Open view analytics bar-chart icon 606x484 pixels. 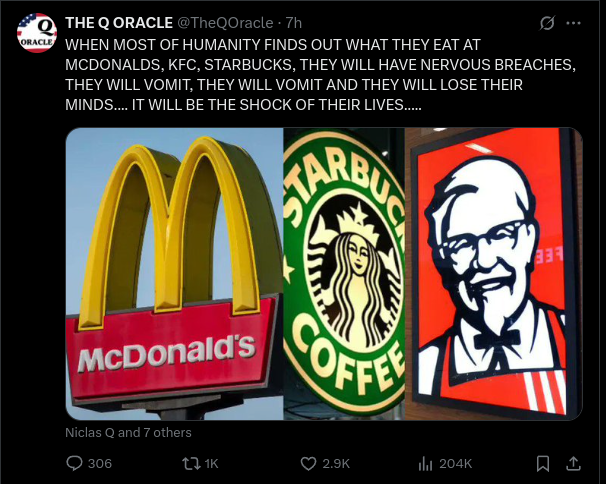424,463
